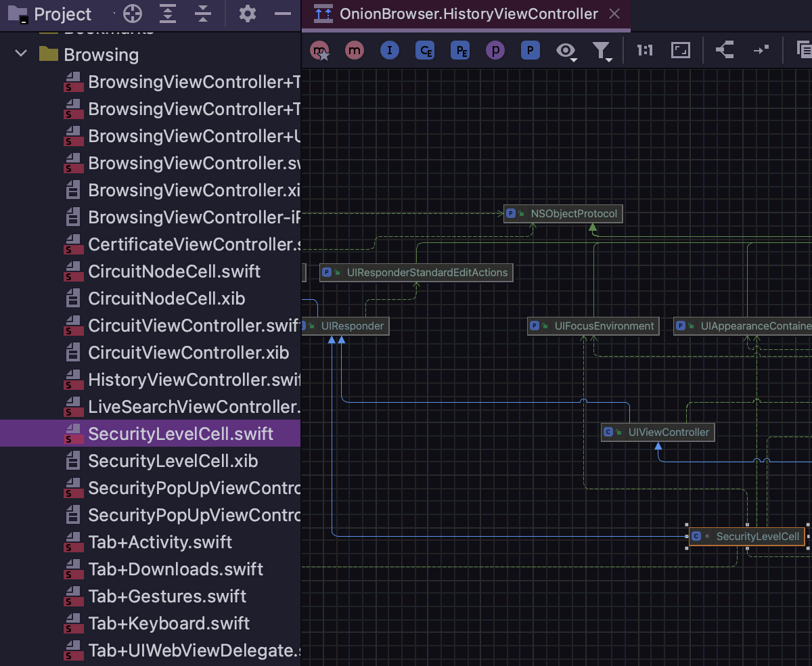The image size is (812, 666).
Task: Click protocol icon on NSObjectProtocol node
Action: pos(511,214)
